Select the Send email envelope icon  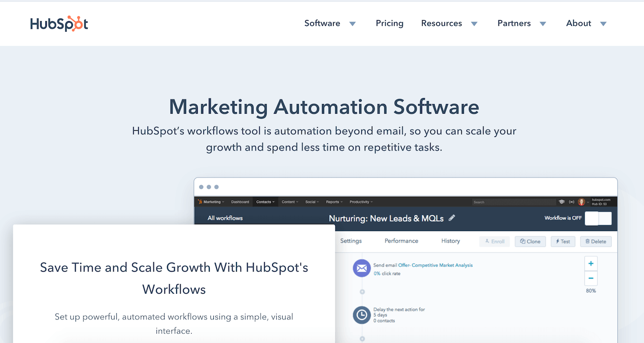pyautogui.click(x=362, y=269)
